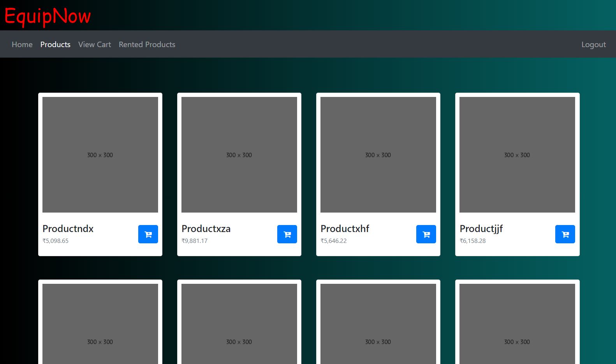
Task: Click the ₹5,098.65 price label
Action: click(x=56, y=241)
